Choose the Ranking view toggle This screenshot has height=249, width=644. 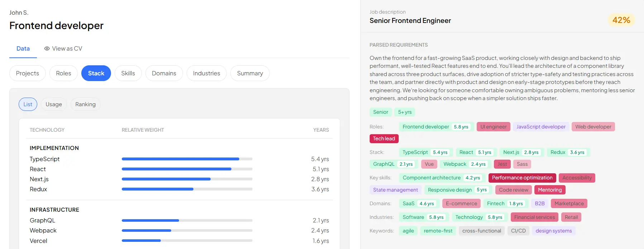(x=85, y=104)
